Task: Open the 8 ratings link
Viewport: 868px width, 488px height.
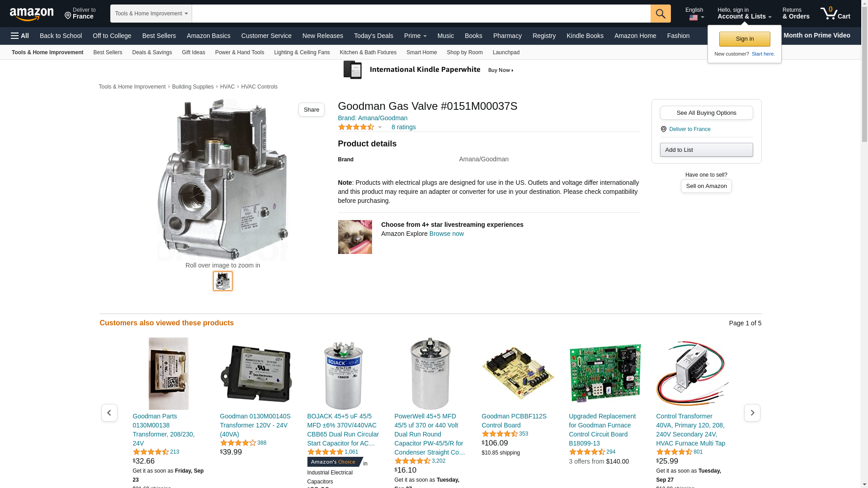Action: pyautogui.click(x=404, y=127)
